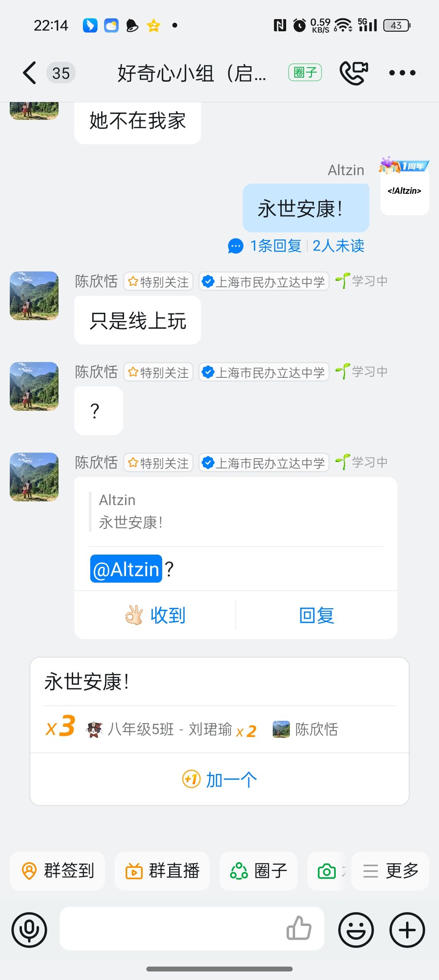This screenshot has height=980, width=439.
Task: Start a voice or video call
Action: [x=353, y=73]
